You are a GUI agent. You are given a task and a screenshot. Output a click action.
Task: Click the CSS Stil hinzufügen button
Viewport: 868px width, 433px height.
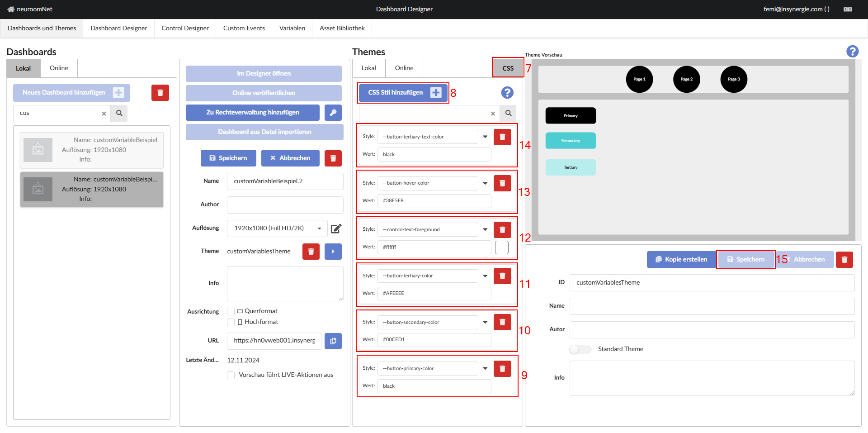[403, 93]
